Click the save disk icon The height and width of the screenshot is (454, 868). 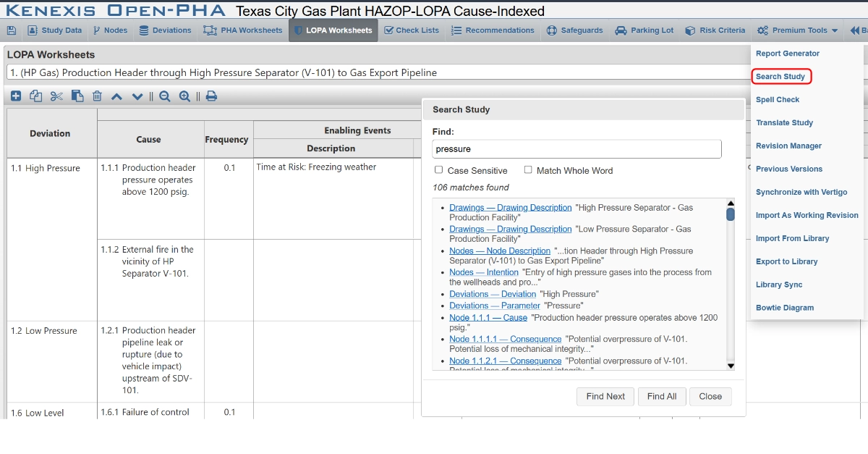point(12,30)
